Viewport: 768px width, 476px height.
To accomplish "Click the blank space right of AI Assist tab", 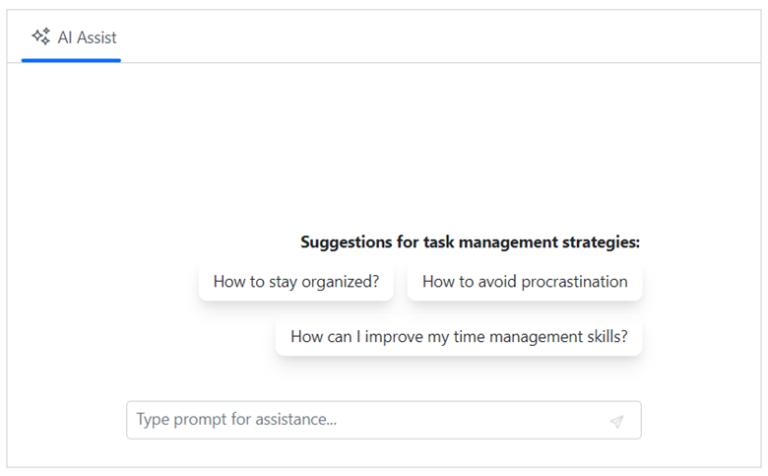I will [x=440, y=38].
